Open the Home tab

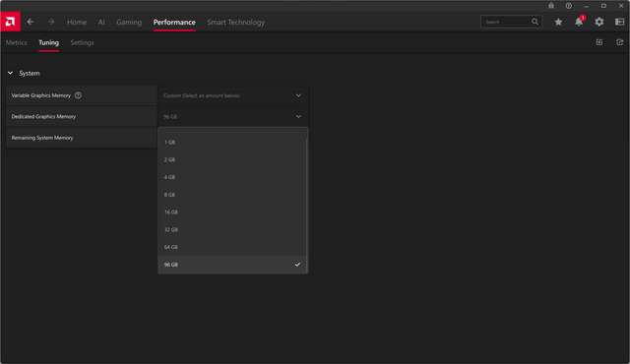coord(77,23)
